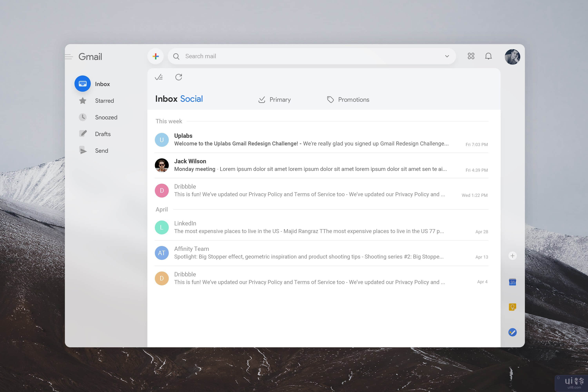Switch to the Primary tab
The height and width of the screenshot is (392, 588).
[x=275, y=100]
